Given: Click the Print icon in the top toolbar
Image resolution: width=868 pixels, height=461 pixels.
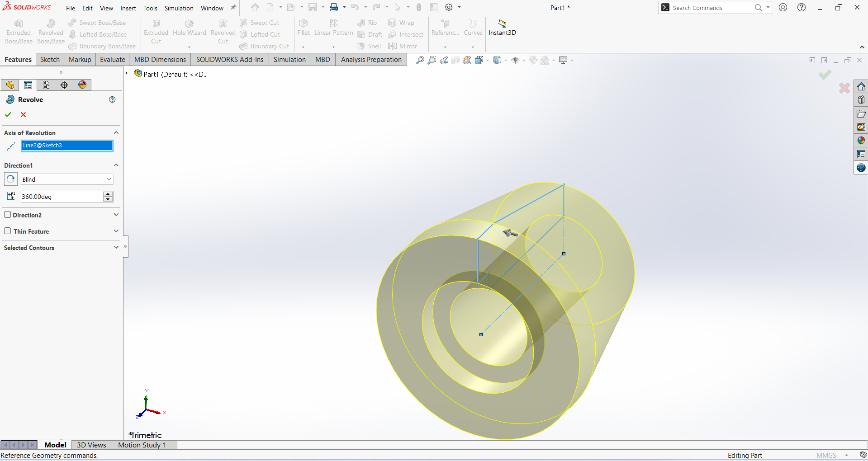Looking at the screenshot, I should pos(334,7).
